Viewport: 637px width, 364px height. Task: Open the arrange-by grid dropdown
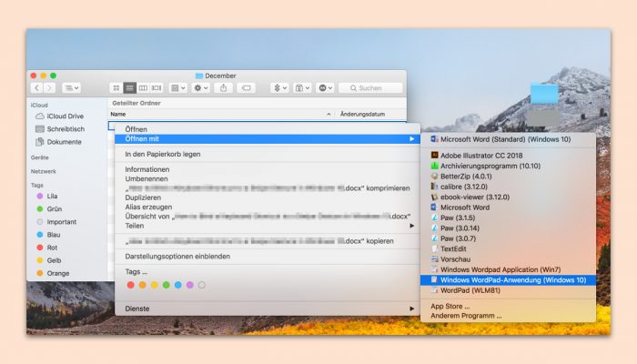click(x=178, y=87)
